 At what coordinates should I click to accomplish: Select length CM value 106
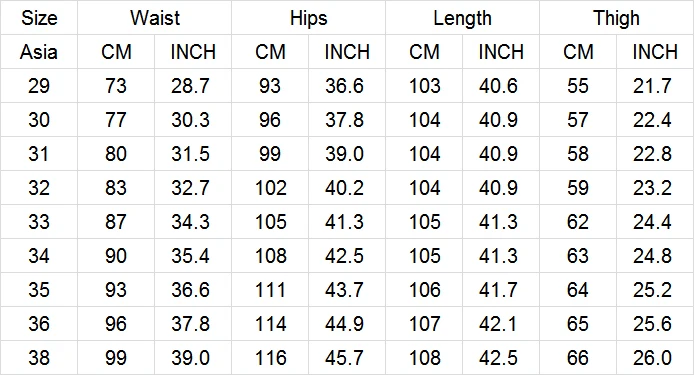tap(424, 290)
